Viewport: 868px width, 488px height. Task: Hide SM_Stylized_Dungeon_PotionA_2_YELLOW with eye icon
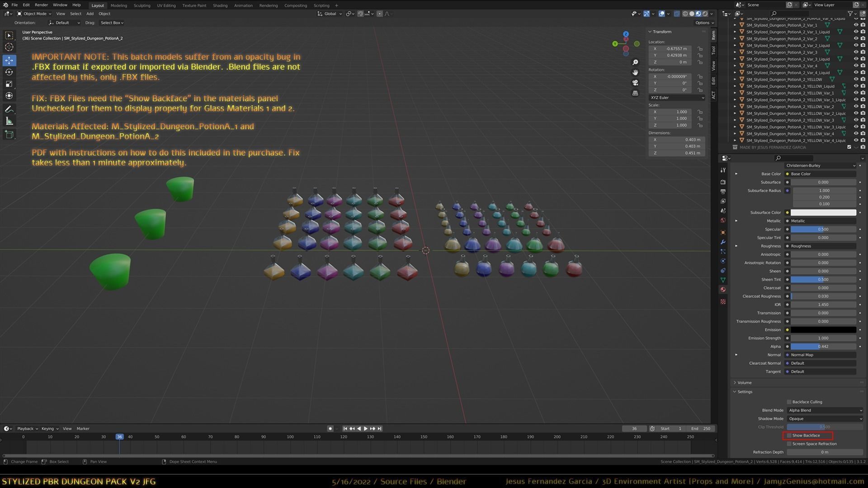[x=855, y=80]
